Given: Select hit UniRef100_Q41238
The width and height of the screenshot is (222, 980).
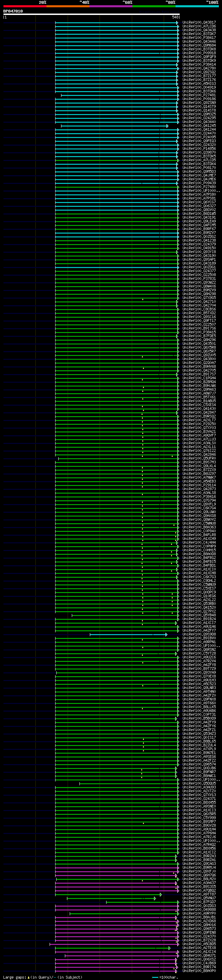Looking at the screenshot, I should pyautogui.click(x=199, y=241).
